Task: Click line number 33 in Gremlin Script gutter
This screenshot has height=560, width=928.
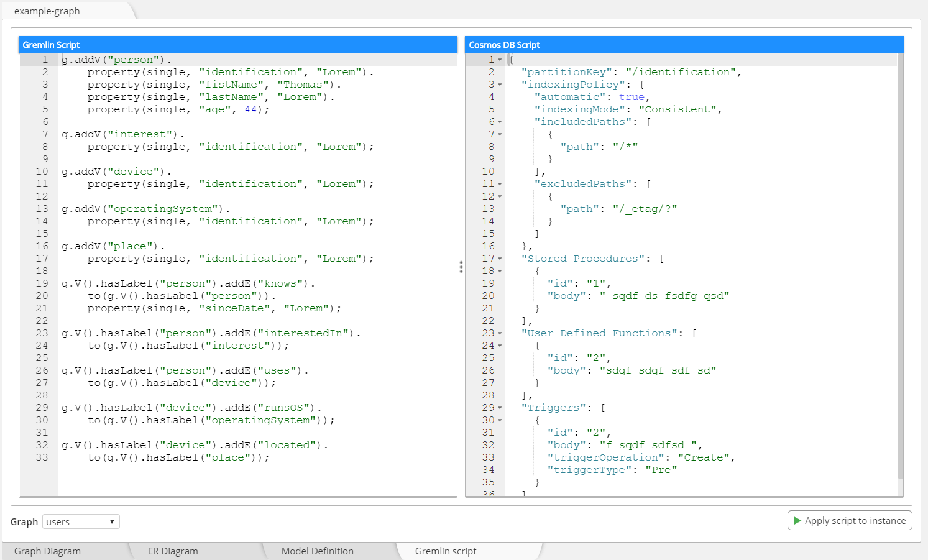Action: (x=42, y=457)
